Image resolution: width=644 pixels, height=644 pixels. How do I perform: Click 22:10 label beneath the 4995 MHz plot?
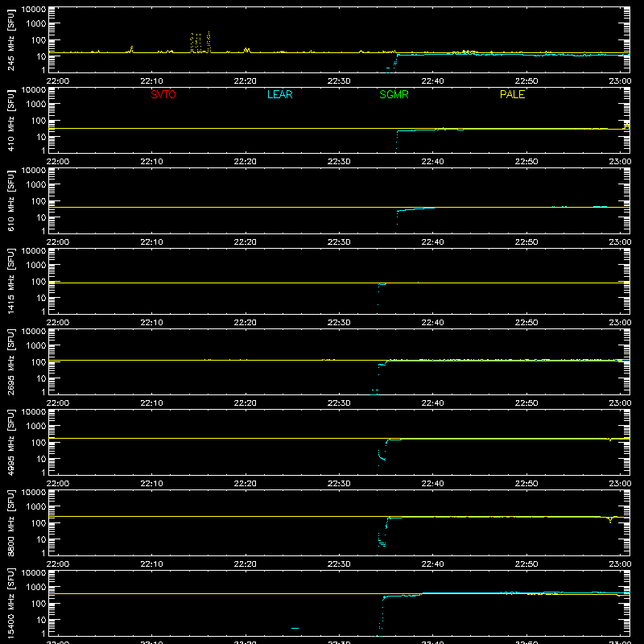(x=151, y=484)
